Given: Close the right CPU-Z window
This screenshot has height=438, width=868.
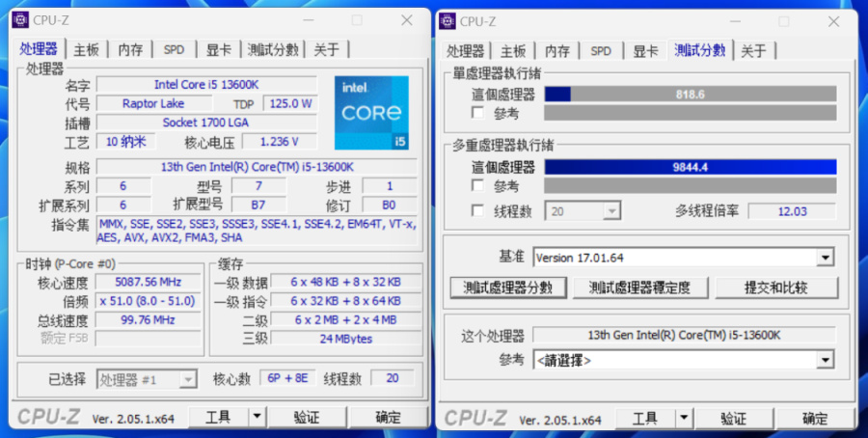Looking at the screenshot, I should click(833, 21).
